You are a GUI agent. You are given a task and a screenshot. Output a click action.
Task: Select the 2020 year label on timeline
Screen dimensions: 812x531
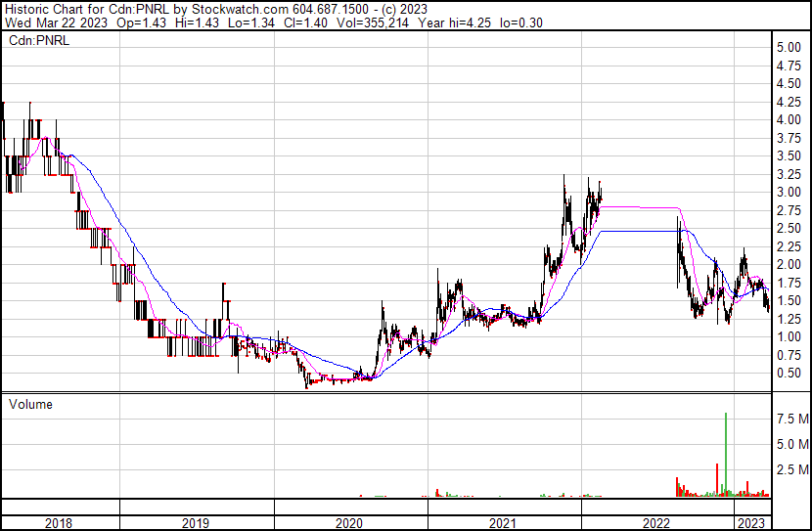coord(349,523)
